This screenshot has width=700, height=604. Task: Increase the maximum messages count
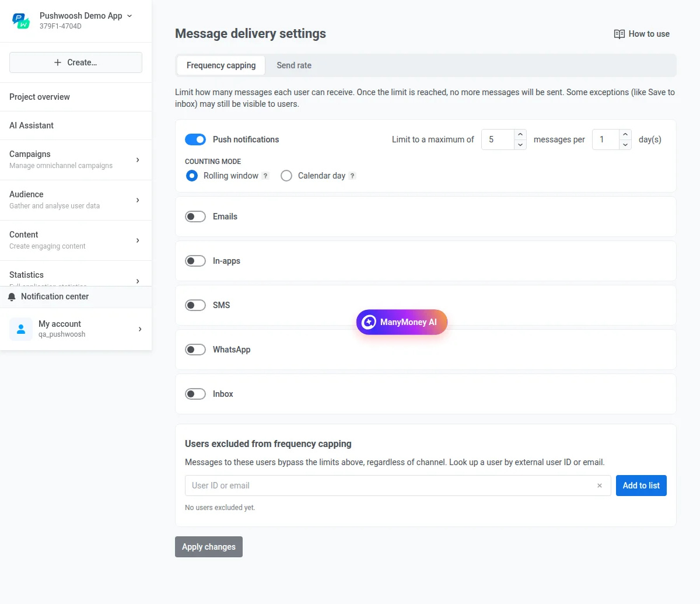(x=520, y=135)
